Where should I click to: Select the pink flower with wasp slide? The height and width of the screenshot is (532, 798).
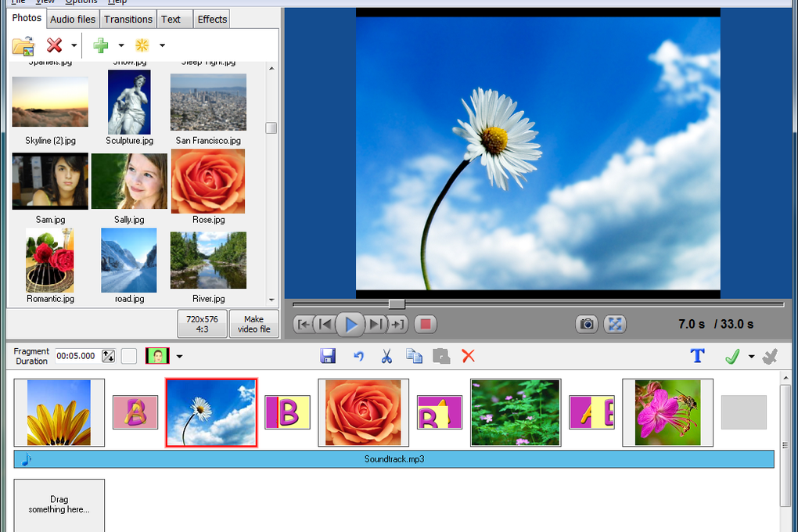667,413
